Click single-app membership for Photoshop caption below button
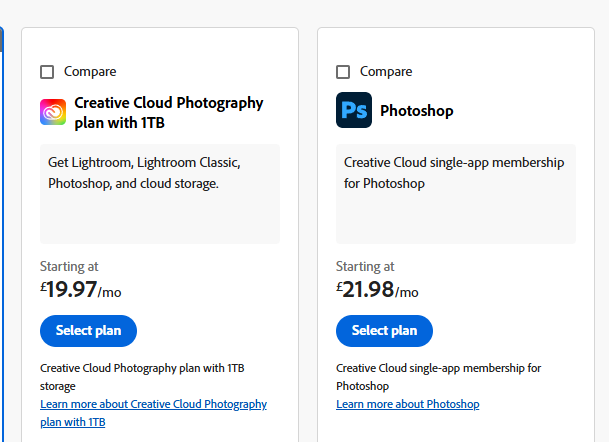 pyautogui.click(x=438, y=377)
